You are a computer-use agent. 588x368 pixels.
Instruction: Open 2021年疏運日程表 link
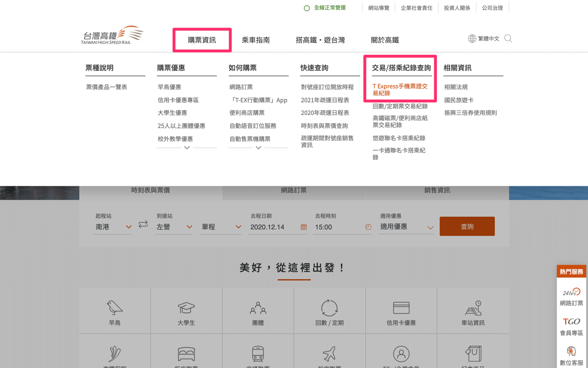(x=325, y=100)
